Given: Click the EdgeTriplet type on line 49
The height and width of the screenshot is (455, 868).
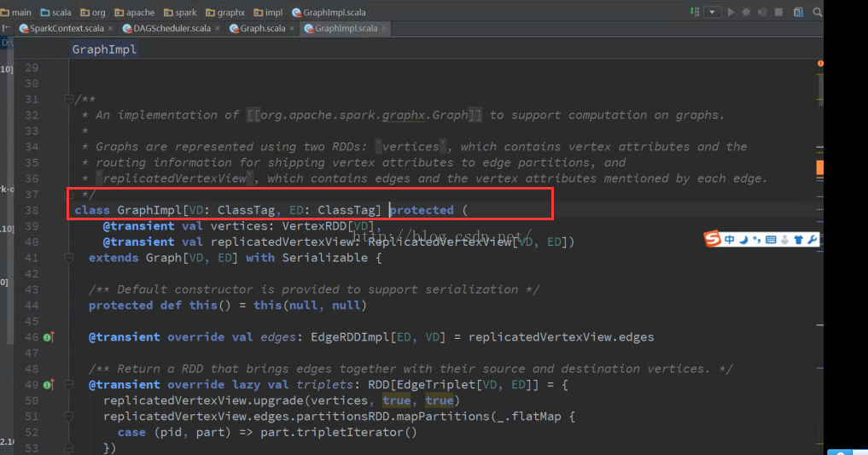Looking at the screenshot, I should click(x=436, y=385).
